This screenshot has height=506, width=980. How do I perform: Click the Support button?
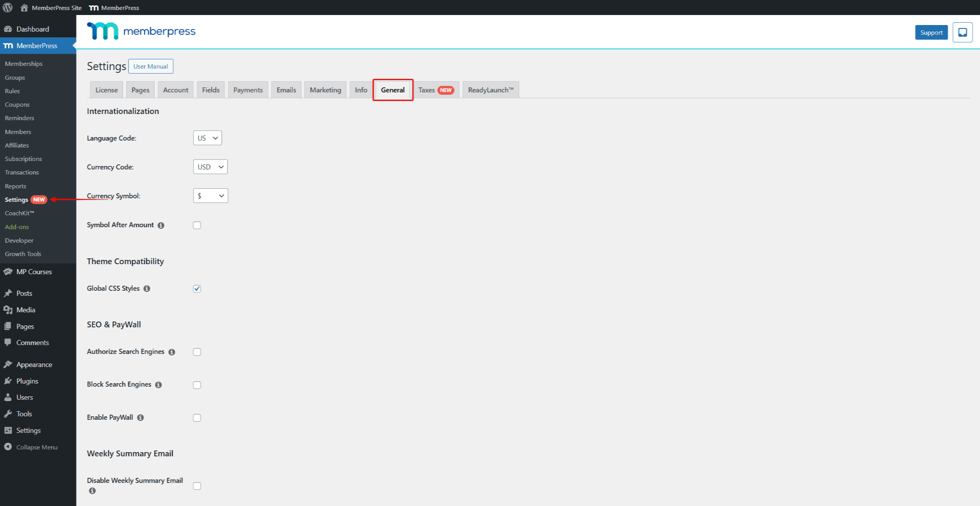click(931, 32)
